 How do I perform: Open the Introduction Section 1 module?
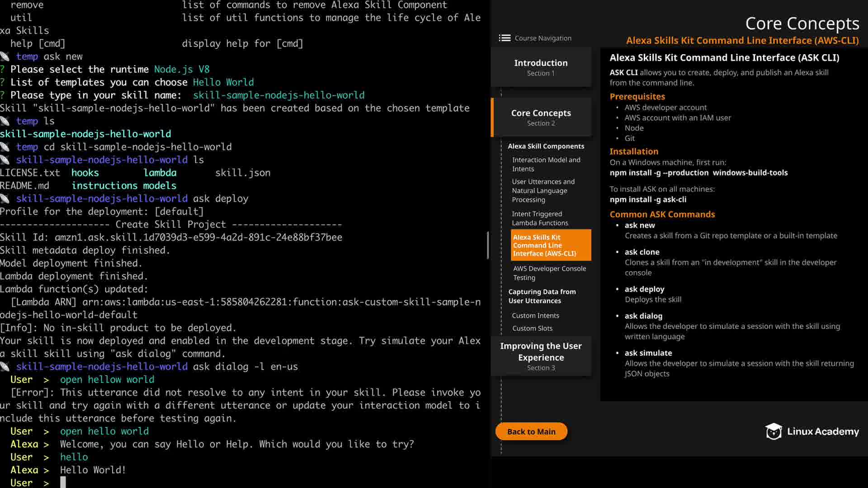click(x=541, y=67)
